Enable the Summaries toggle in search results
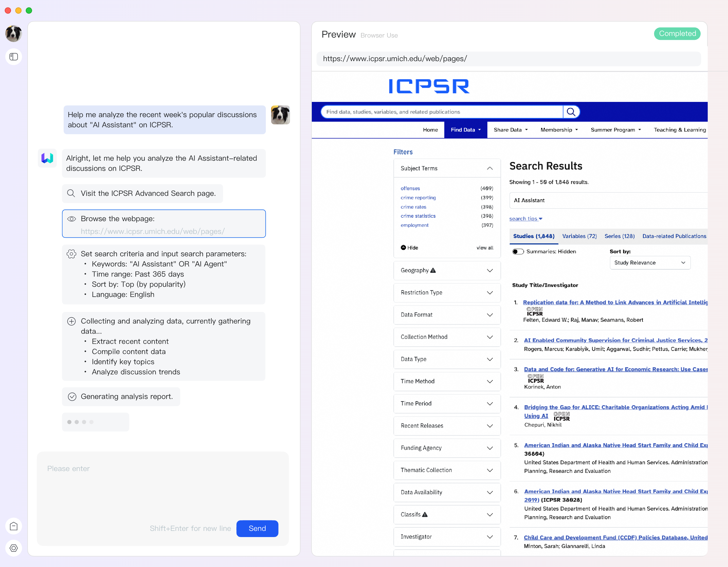Viewport: 728px width, 567px height. [518, 251]
